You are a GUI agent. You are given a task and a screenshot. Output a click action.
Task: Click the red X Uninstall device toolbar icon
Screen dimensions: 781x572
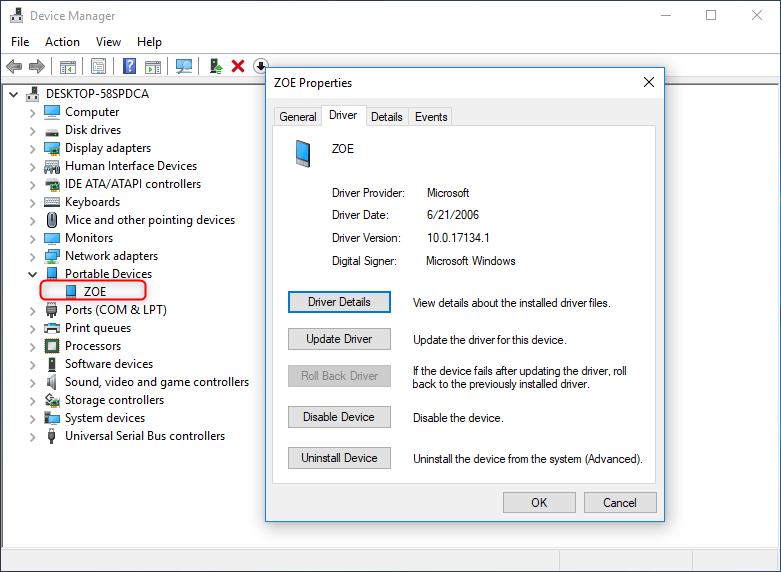(238, 66)
